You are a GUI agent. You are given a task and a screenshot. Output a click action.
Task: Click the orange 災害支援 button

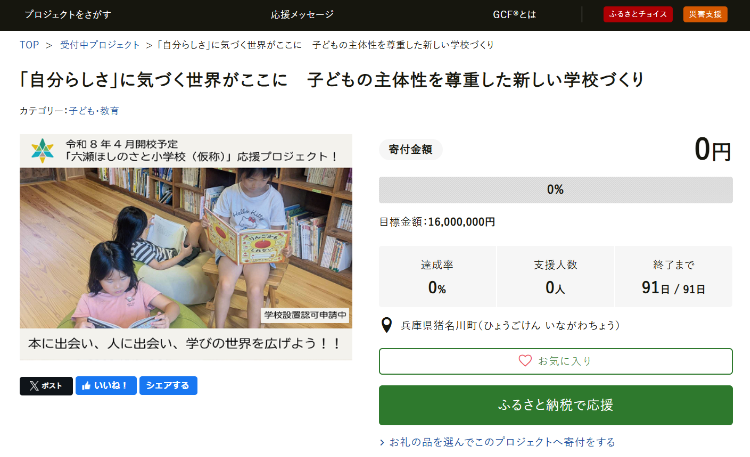coord(705,14)
